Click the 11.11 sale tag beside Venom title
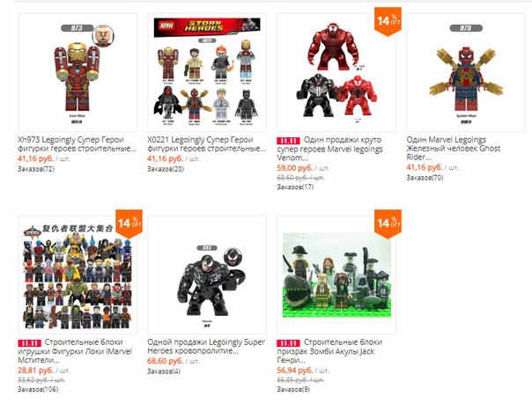This screenshot has width=532, height=404. pyautogui.click(x=288, y=141)
